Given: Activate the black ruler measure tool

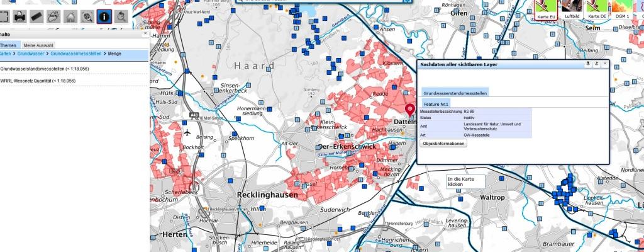Looking at the screenshot, I should (36, 16).
